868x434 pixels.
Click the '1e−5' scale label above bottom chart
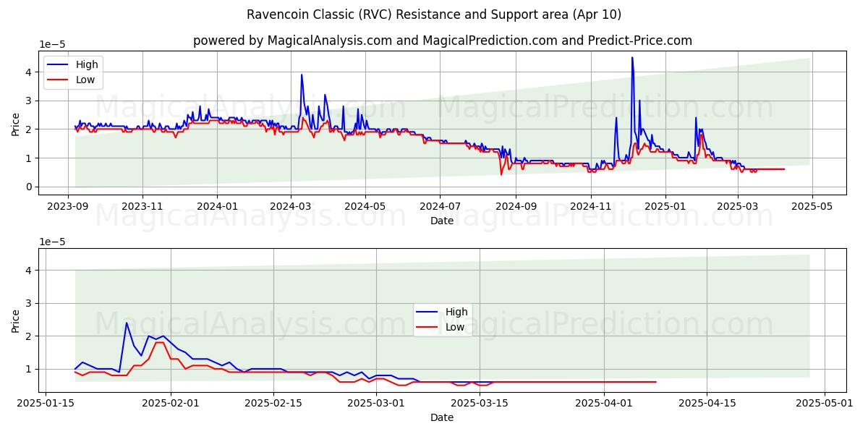click(52, 242)
